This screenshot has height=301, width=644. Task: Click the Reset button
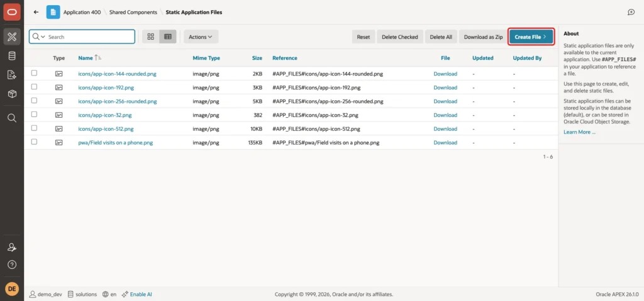point(363,37)
